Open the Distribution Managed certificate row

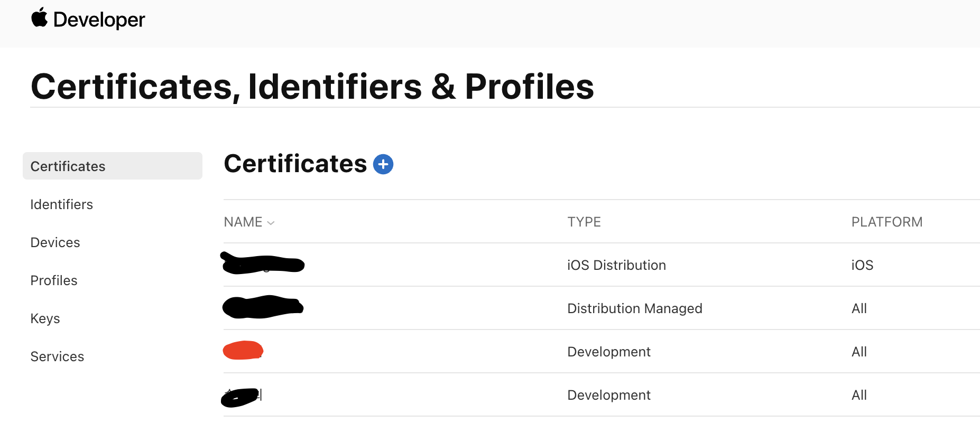click(x=602, y=308)
